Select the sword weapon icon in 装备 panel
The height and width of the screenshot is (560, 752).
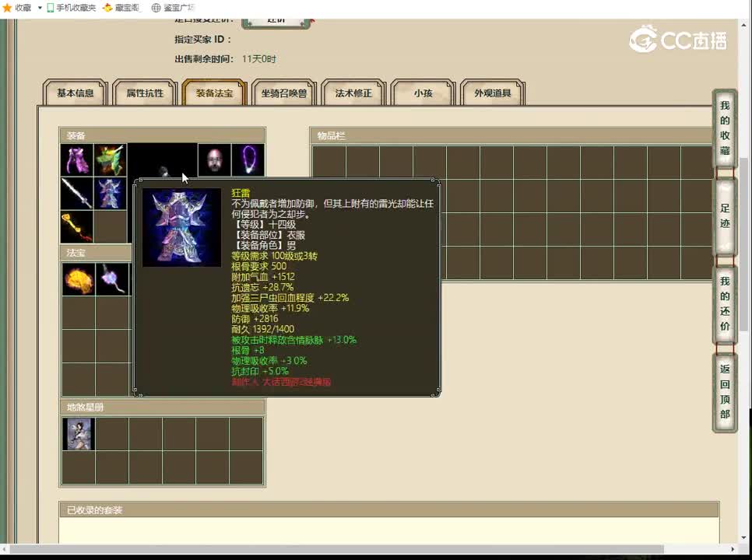[77, 193]
